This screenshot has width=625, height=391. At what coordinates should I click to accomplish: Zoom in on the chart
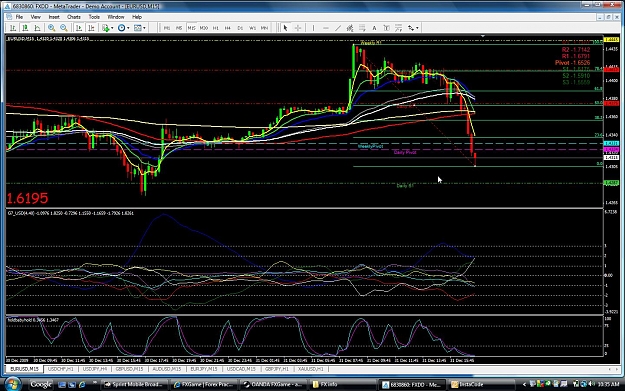tap(51, 28)
